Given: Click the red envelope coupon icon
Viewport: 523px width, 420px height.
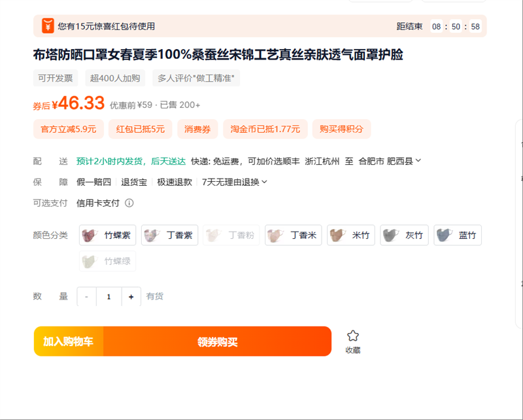Looking at the screenshot, I should [x=48, y=26].
